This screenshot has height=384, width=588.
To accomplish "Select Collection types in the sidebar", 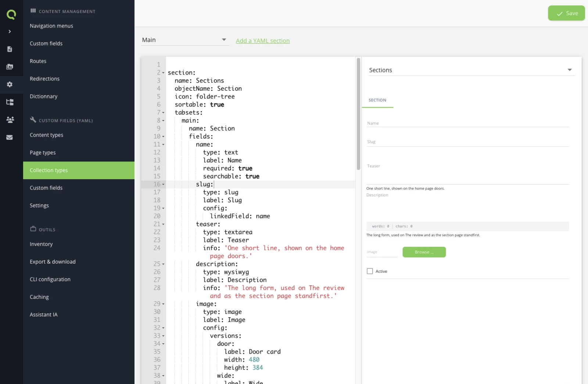I will coord(79,170).
